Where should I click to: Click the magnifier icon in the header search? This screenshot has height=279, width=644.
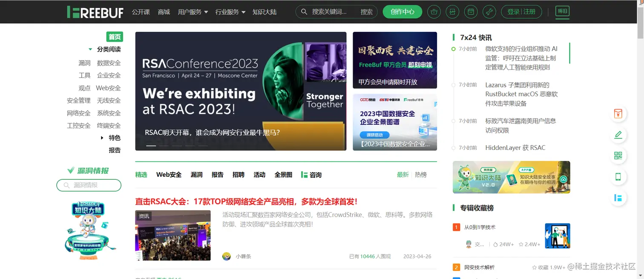click(304, 12)
